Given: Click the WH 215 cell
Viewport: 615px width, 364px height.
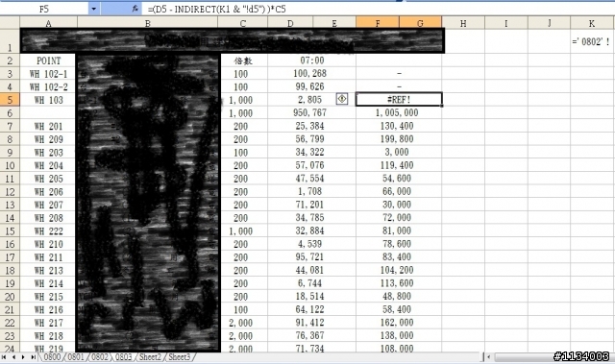Looking at the screenshot, I should click(x=49, y=297).
